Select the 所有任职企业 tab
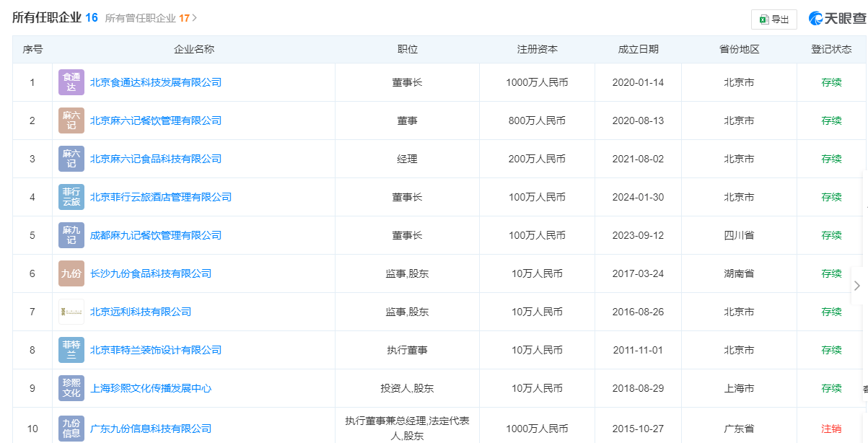Image resolution: width=868 pixels, height=443 pixels. [55, 18]
